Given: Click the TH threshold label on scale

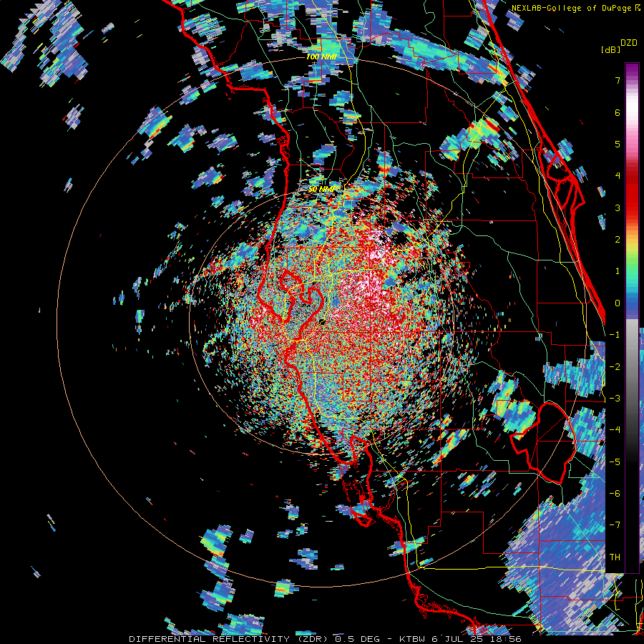Looking at the screenshot, I should [x=615, y=557].
